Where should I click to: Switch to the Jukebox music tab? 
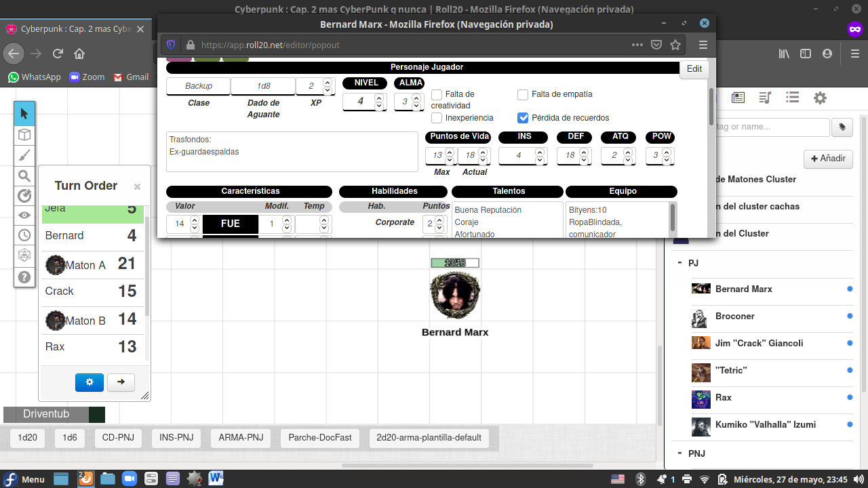pos(764,98)
